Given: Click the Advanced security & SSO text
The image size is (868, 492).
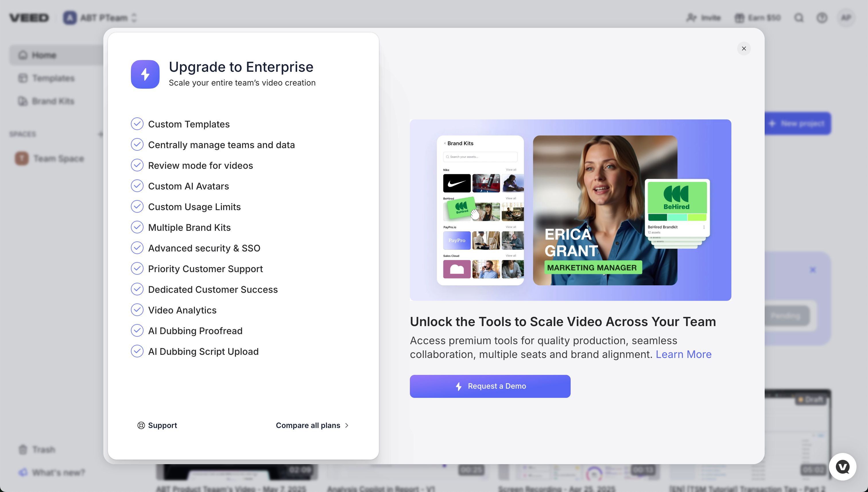Looking at the screenshot, I should click(204, 248).
